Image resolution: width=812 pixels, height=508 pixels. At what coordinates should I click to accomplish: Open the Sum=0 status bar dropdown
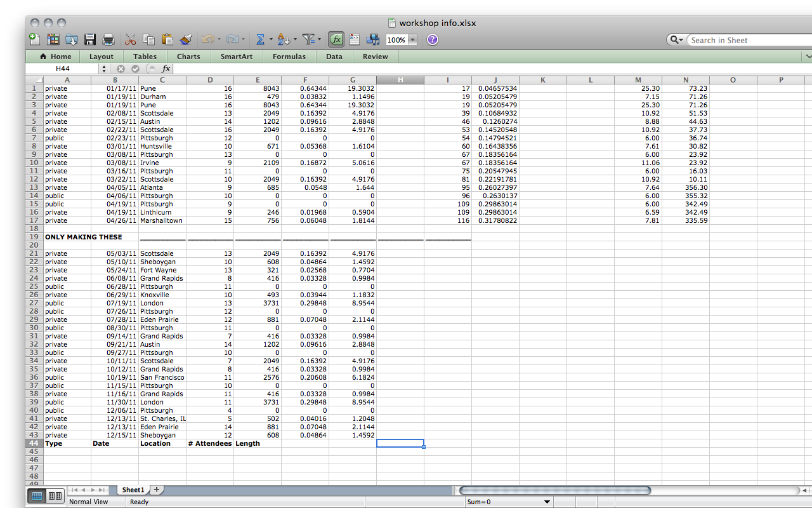547,502
